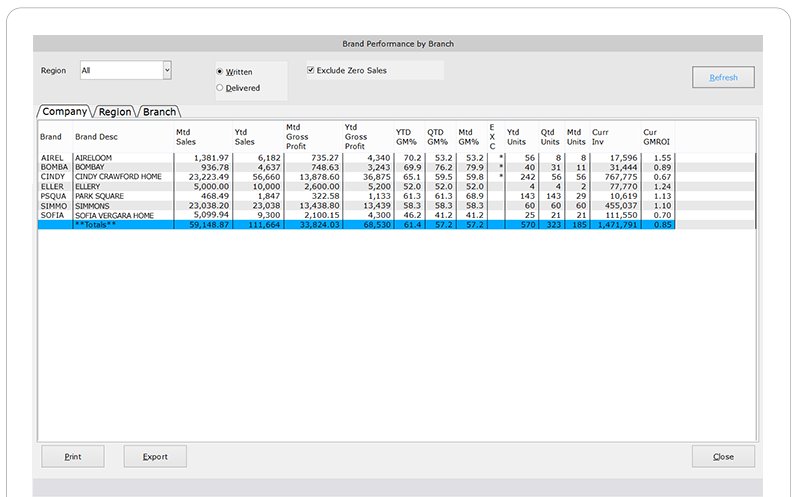Open the Region dropdown arrow

tap(167, 70)
